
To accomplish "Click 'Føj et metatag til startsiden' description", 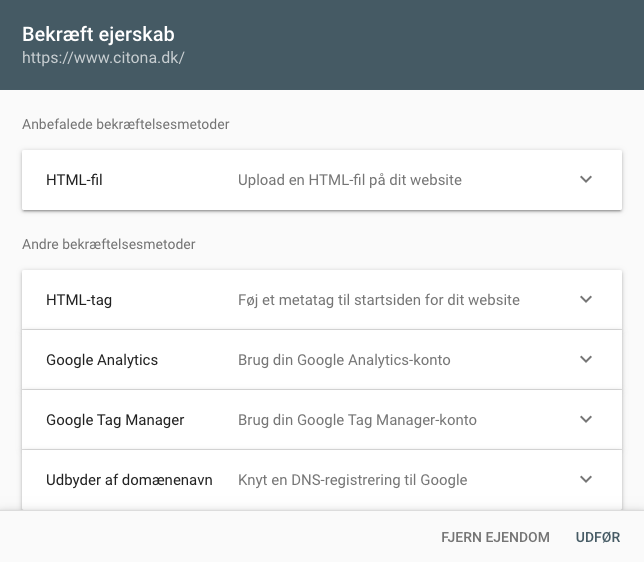I will tap(379, 300).
